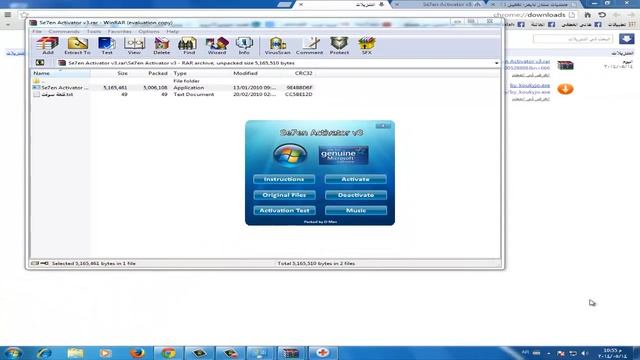Click the Activation Test button
Screen dimensions: 640x360
(x=284, y=211)
